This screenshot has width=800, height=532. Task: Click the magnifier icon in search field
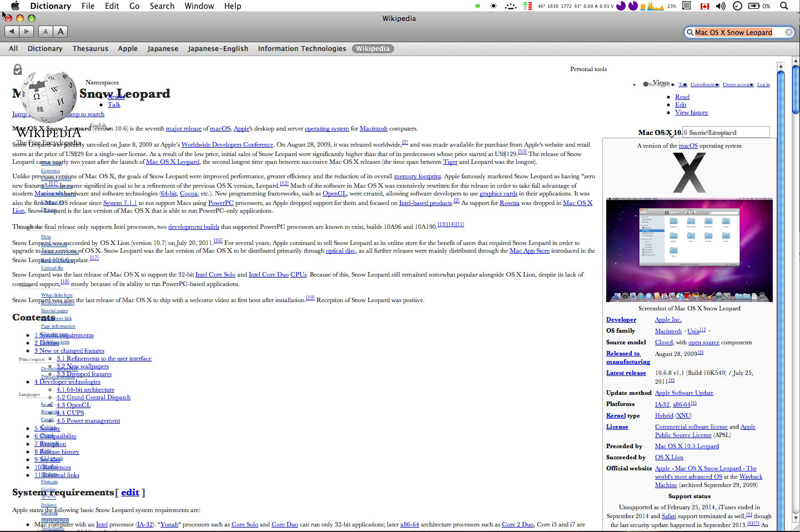pyautogui.click(x=690, y=32)
